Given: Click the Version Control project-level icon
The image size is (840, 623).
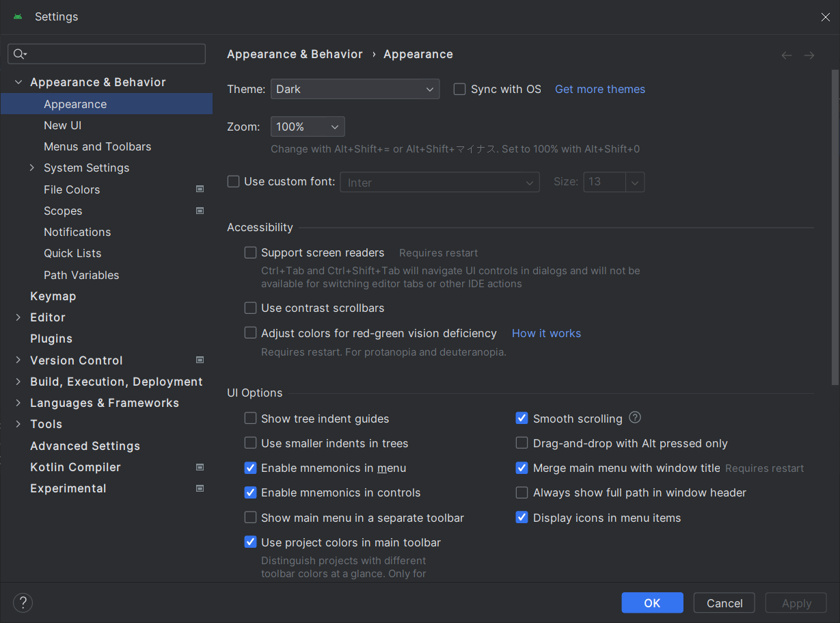Looking at the screenshot, I should 200,360.
